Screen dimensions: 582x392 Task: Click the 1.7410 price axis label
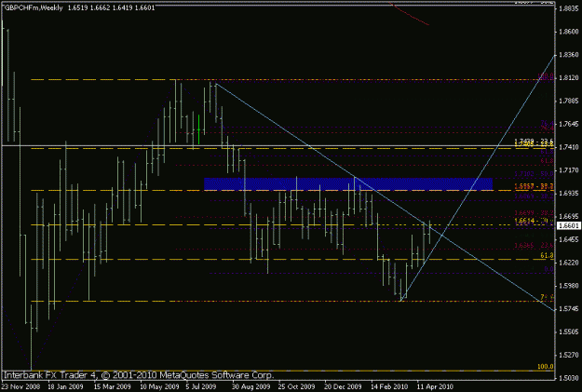pyautogui.click(x=569, y=147)
